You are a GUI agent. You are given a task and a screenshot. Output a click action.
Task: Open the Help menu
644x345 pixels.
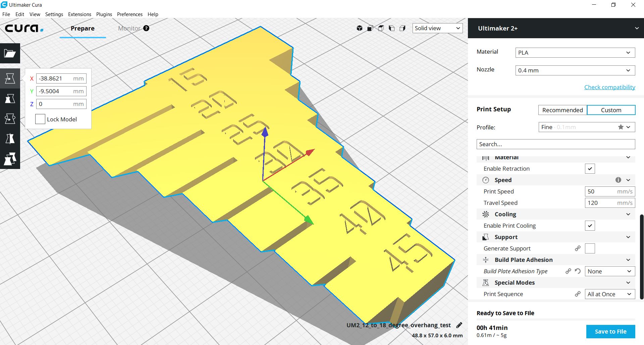pyautogui.click(x=153, y=14)
